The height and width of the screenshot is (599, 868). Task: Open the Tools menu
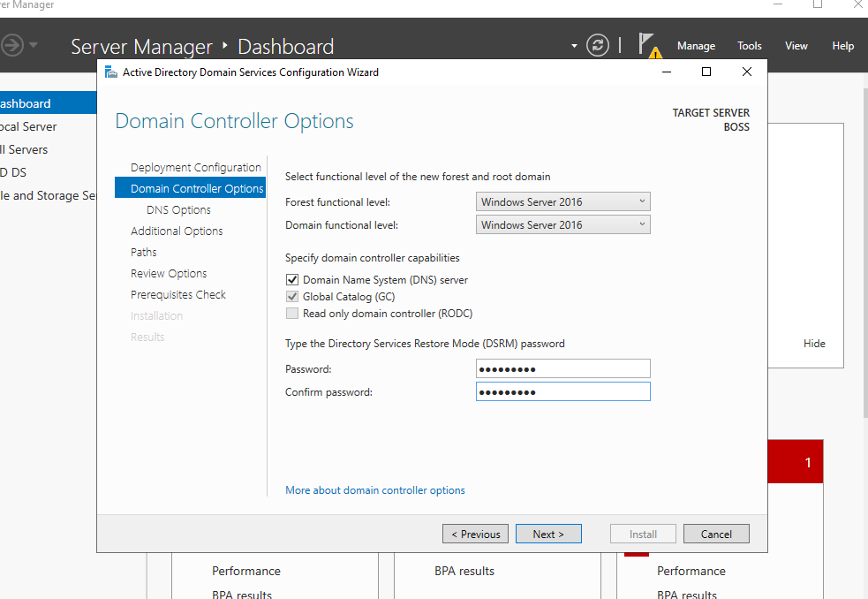pos(750,46)
